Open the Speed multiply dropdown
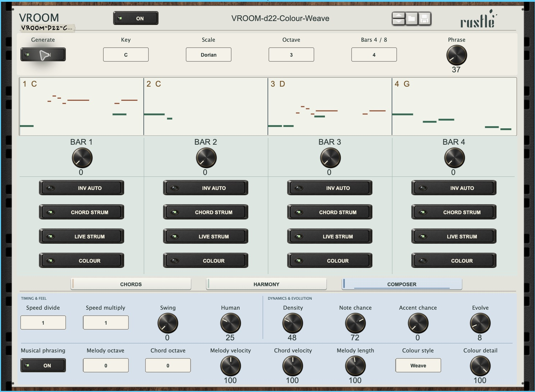The width and height of the screenshot is (535, 392). [106, 323]
